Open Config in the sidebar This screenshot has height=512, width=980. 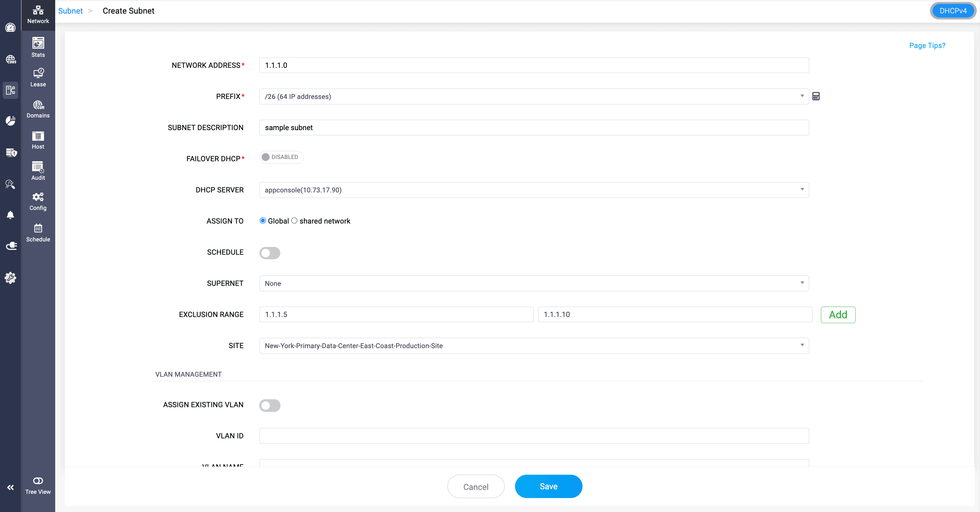[38, 201]
